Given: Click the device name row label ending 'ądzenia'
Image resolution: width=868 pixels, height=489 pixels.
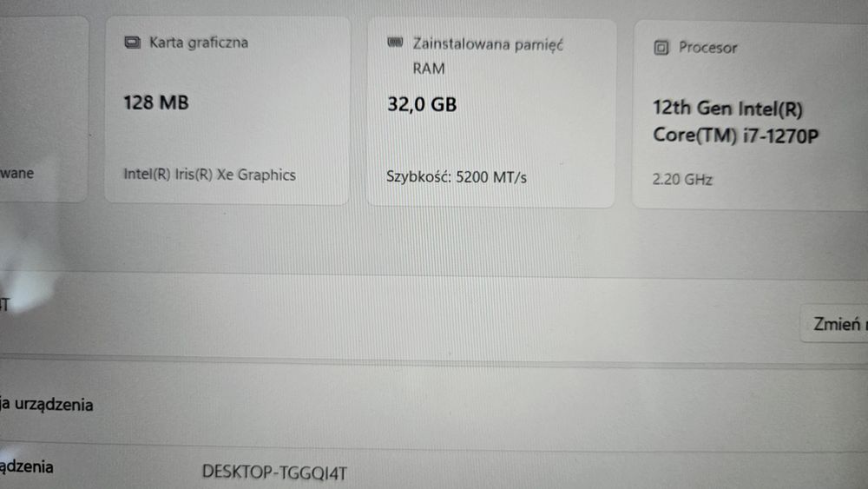Looking at the screenshot, I should [27, 466].
